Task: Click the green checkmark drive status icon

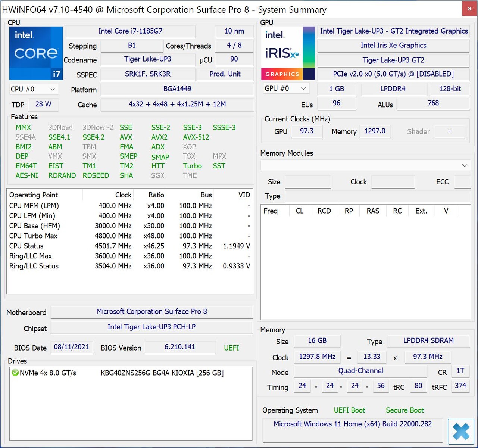Action: tap(15, 373)
